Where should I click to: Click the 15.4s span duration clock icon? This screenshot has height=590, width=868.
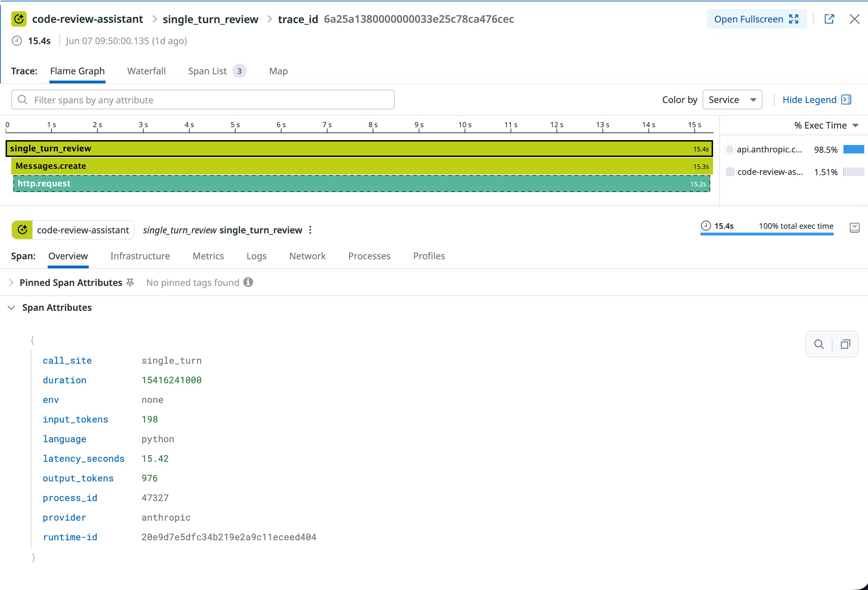click(x=706, y=226)
